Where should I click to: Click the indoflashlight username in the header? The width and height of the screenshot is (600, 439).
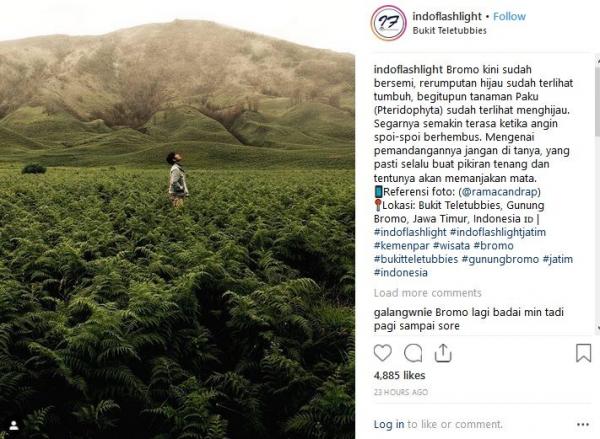pos(447,16)
